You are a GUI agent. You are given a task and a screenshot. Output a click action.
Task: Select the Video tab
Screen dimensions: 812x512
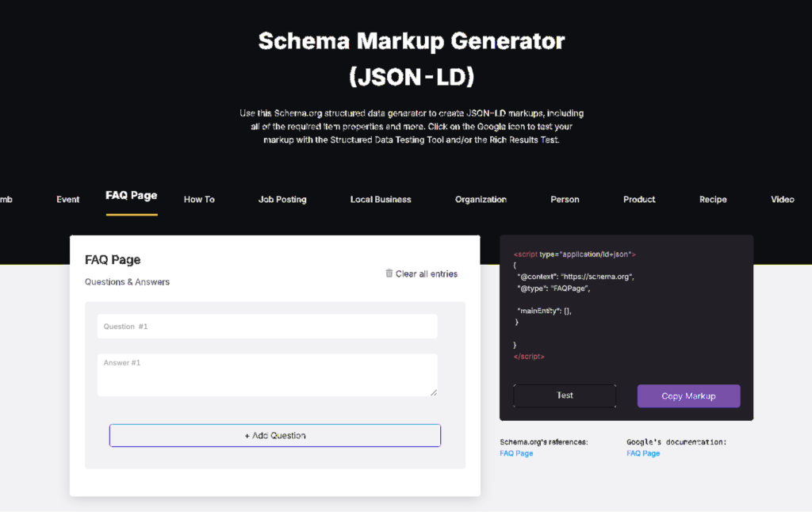[x=783, y=199]
